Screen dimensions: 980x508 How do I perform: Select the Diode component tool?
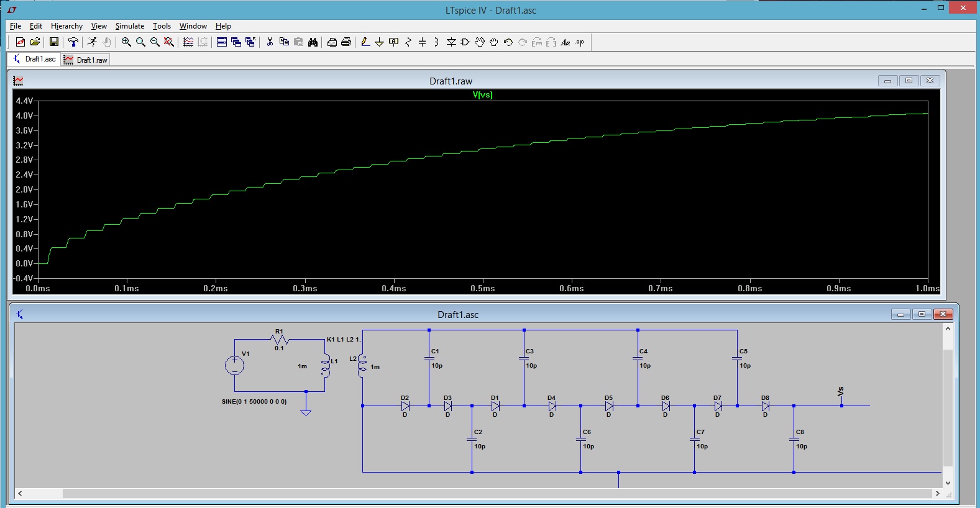451,42
